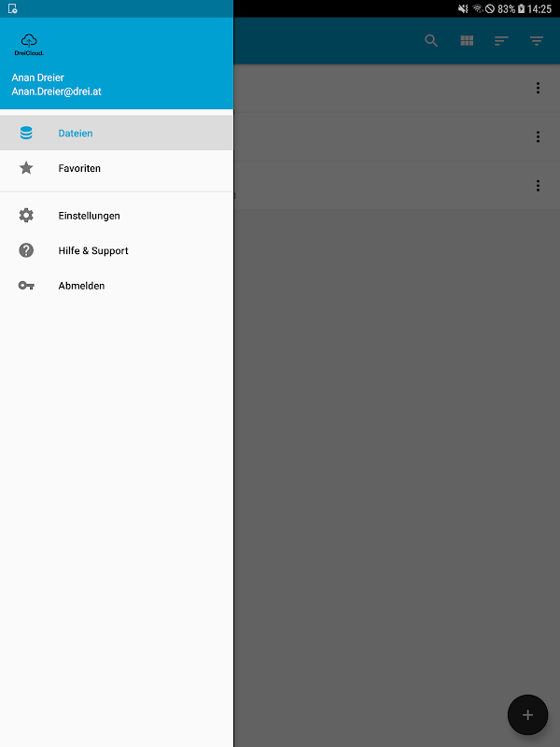The width and height of the screenshot is (560, 747).
Task: Open the sort order icon
Action: click(x=501, y=41)
